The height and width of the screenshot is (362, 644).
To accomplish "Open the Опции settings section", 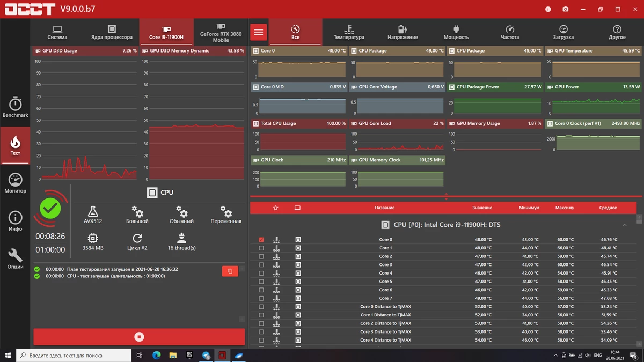I will tap(15, 258).
